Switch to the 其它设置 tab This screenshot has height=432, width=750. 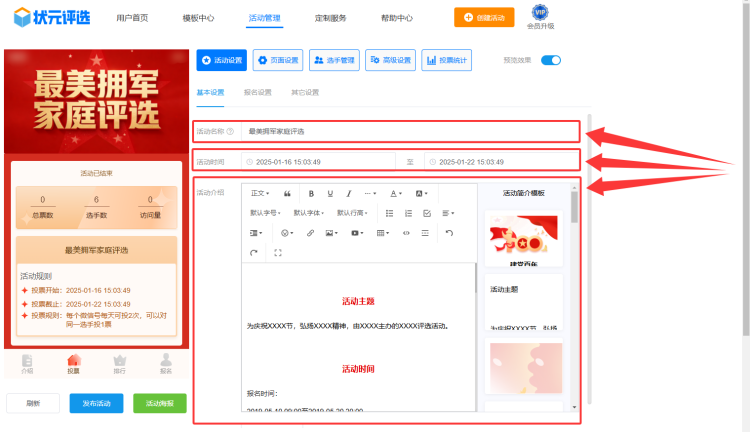coord(305,92)
